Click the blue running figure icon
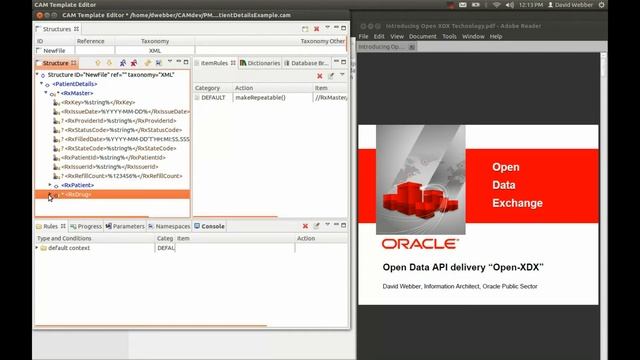Image resolution: width=640 pixels, height=360 pixels. pyautogui.click(x=123, y=63)
